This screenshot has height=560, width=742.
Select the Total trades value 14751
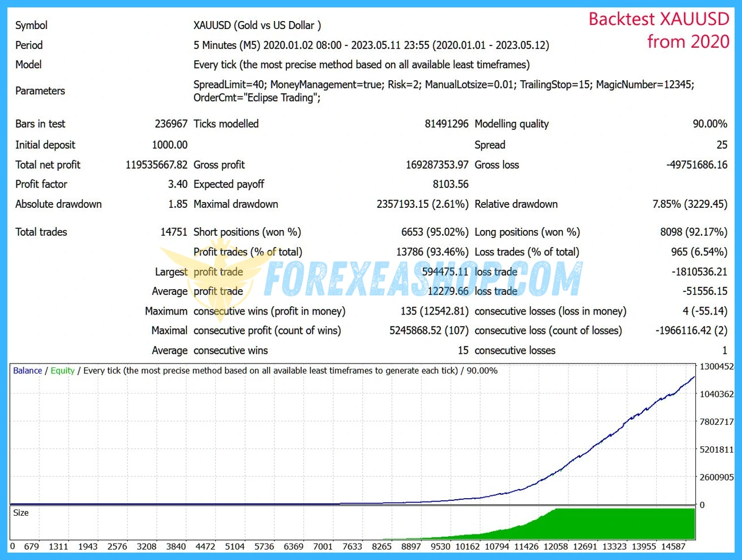pyautogui.click(x=173, y=232)
